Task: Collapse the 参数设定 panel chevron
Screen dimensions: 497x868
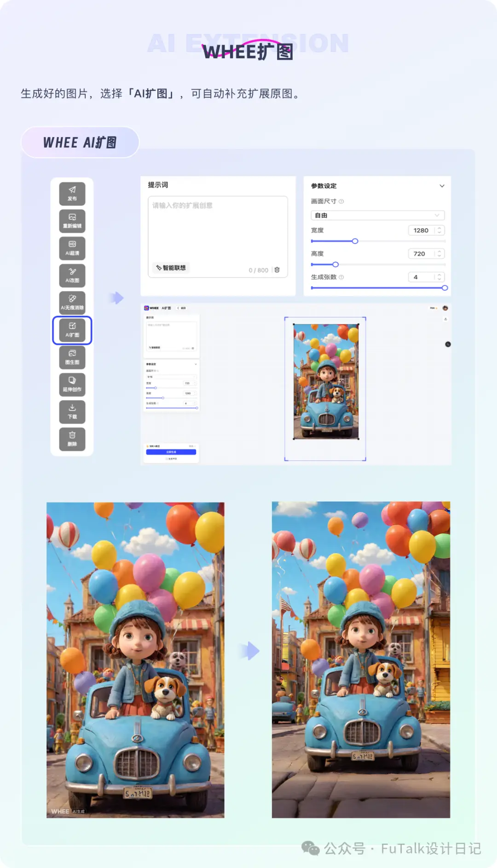Action: coord(442,186)
